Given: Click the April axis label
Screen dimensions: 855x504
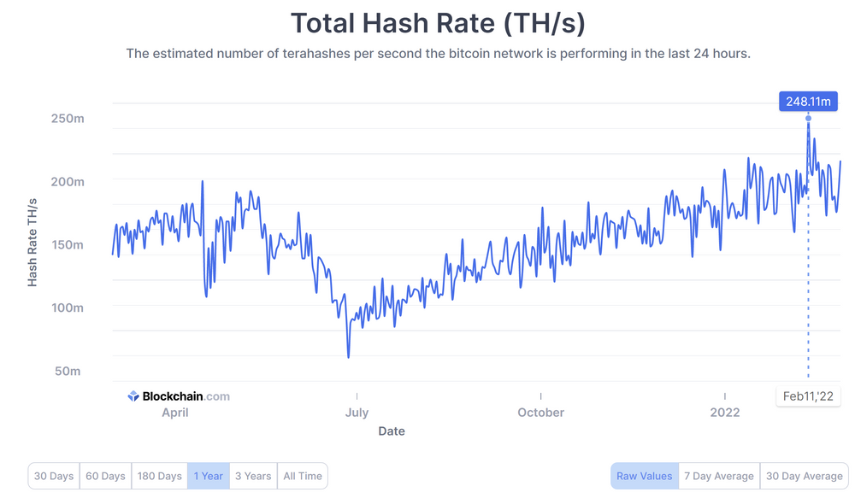Looking at the screenshot, I should tap(175, 412).
